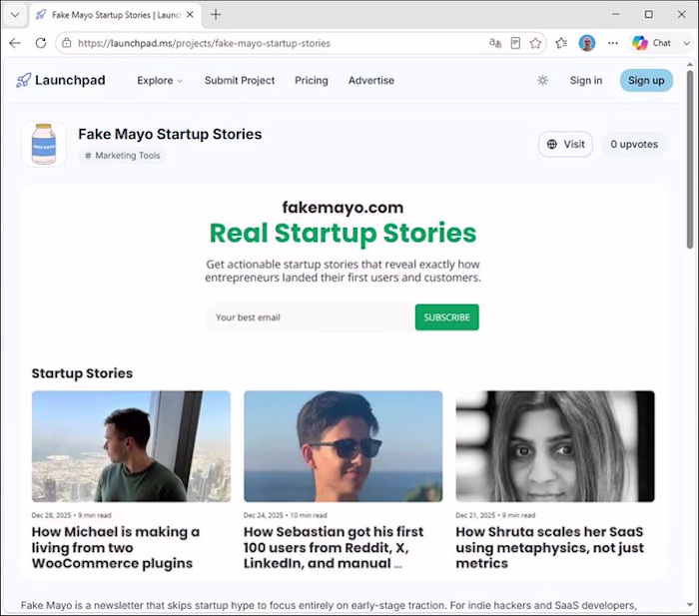Open article about Shruta scaling her SaaS
Image resolution: width=699 pixels, height=616 pixels.
coord(549,547)
